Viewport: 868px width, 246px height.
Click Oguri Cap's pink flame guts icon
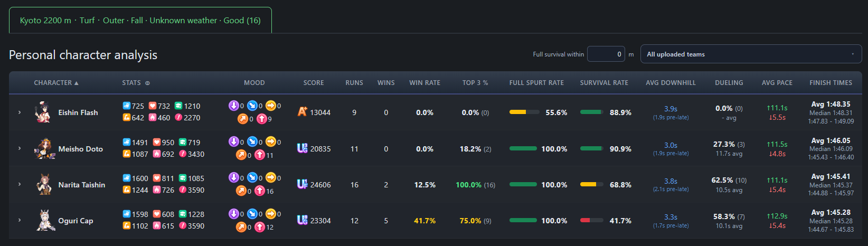coord(157,225)
